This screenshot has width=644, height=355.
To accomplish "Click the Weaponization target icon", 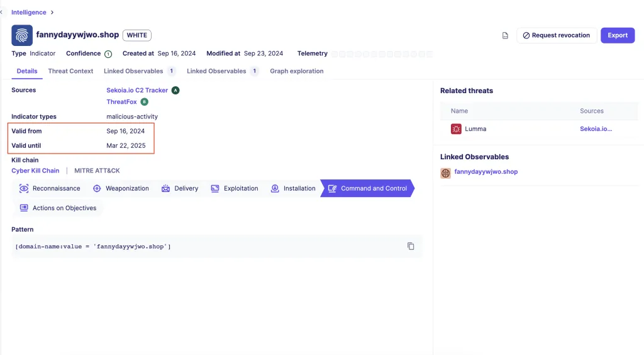I will (97, 188).
